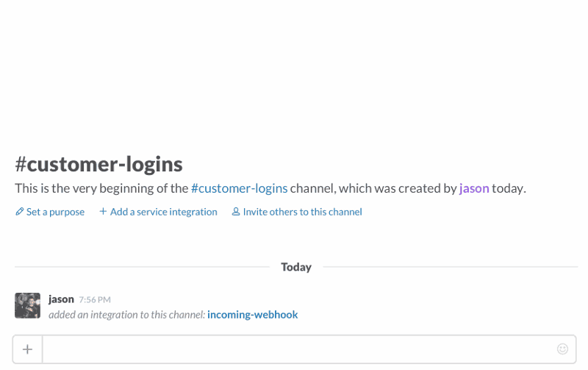
Task: Open the incoming-webhook integration link
Action: point(252,314)
